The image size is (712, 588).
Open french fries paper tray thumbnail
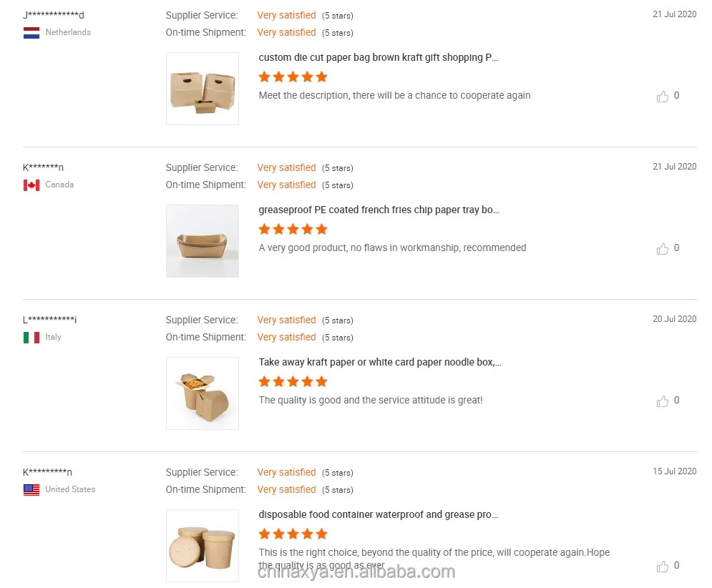pos(203,241)
